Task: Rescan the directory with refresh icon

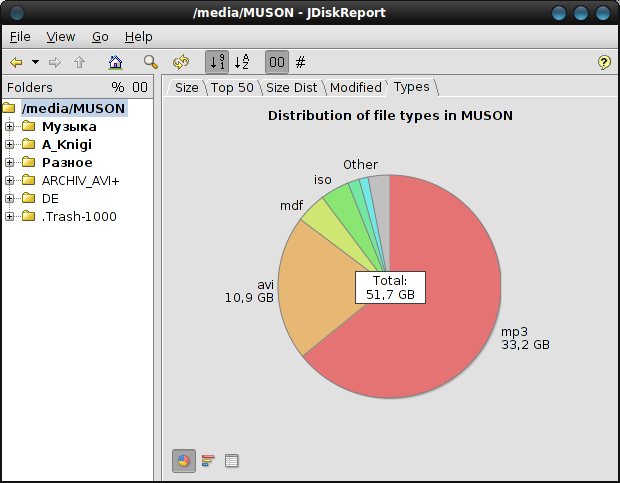Action: (x=181, y=62)
